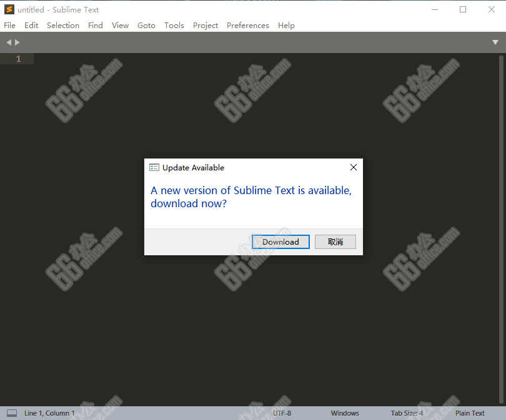Open the Find menu
This screenshot has height=420, width=506.
96,26
